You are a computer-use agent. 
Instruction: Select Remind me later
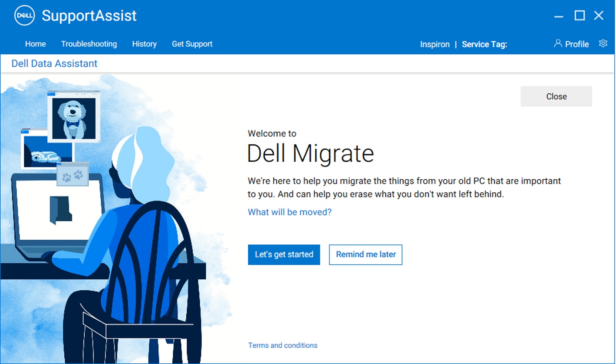coord(365,254)
